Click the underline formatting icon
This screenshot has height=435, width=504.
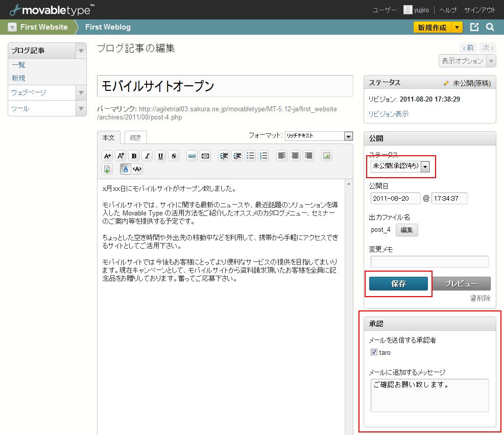point(160,156)
